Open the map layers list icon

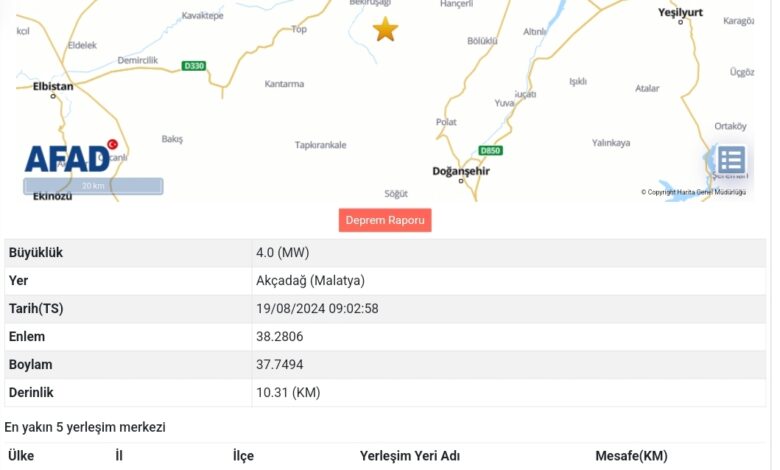pos(731,160)
